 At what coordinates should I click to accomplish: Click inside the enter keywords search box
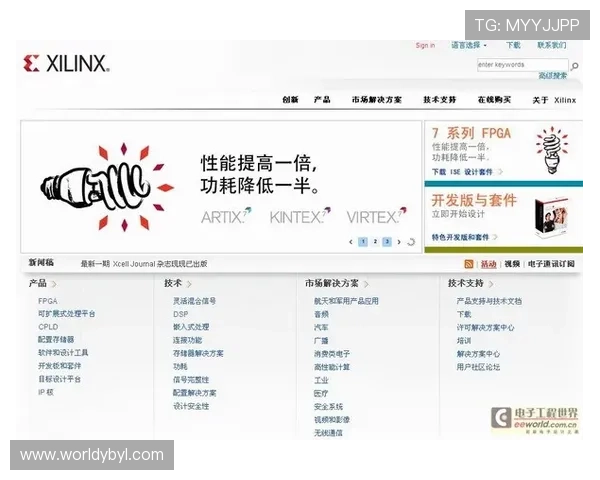pyautogui.click(x=522, y=65)
